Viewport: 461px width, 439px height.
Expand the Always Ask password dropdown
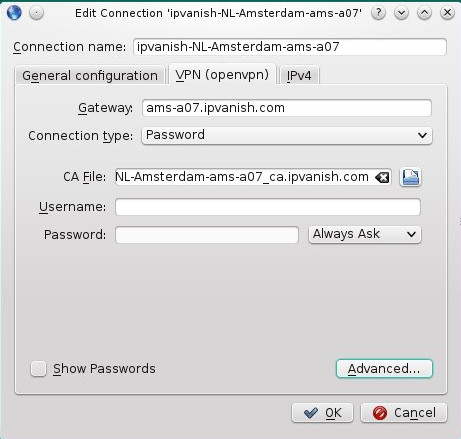pos(365,234)
